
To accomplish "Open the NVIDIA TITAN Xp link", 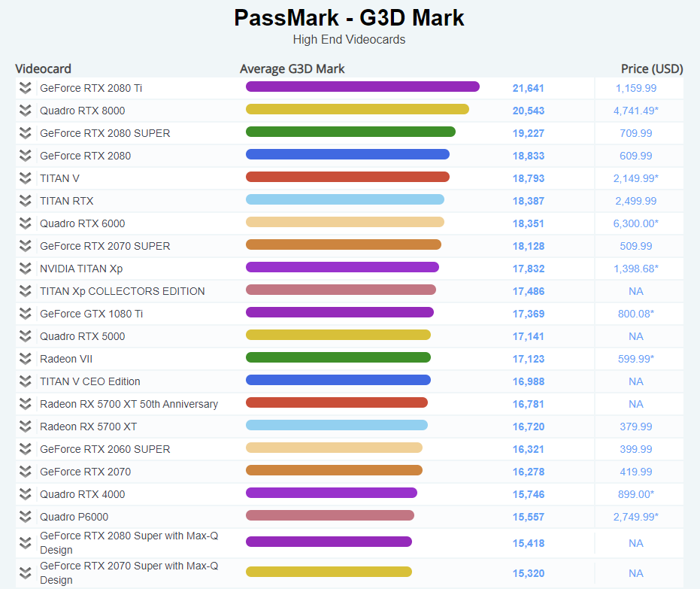I will click(x=81, y=269).
